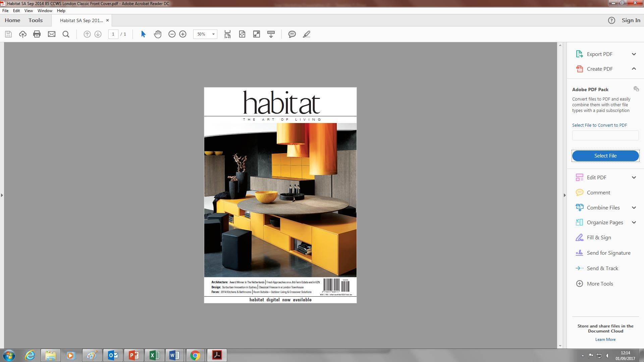Viewport: 644px width, 362px height.
Task: Collapse the Create PDF section
Action: click(634, 69)
